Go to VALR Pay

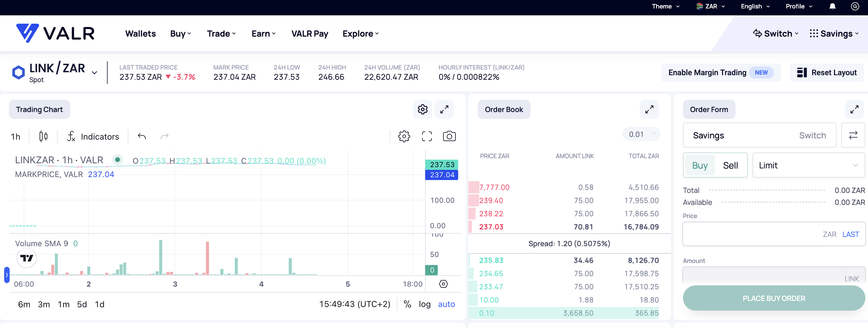pyautogui.click(x=310, y=34)
